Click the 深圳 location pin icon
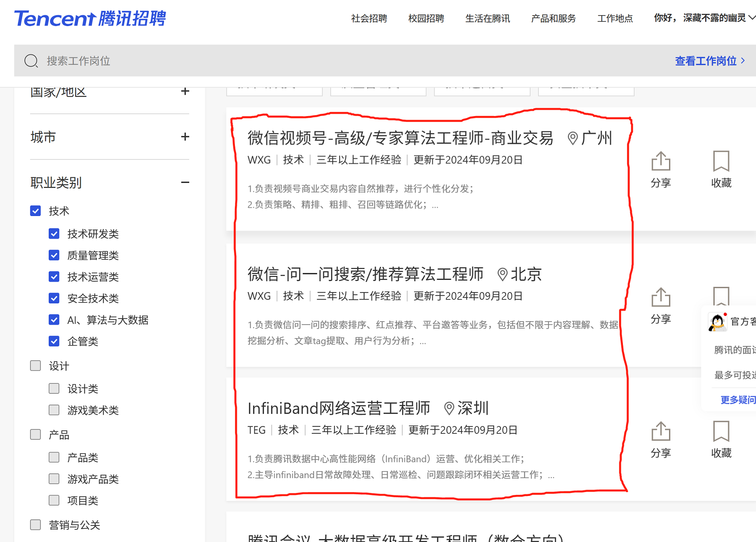 coord(449,409)
